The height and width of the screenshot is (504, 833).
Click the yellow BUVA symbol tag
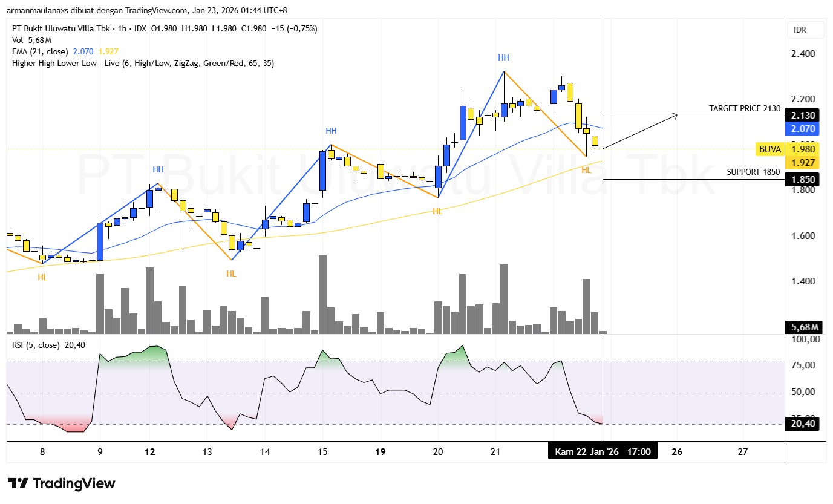click(x=770, y=149)
